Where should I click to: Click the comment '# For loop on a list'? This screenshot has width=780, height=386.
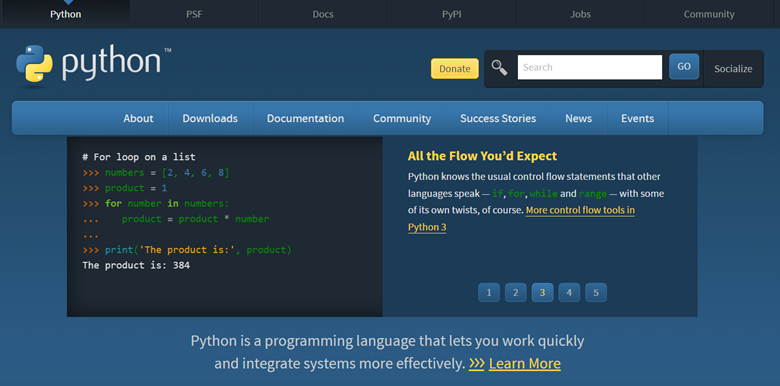pos(139,157)
